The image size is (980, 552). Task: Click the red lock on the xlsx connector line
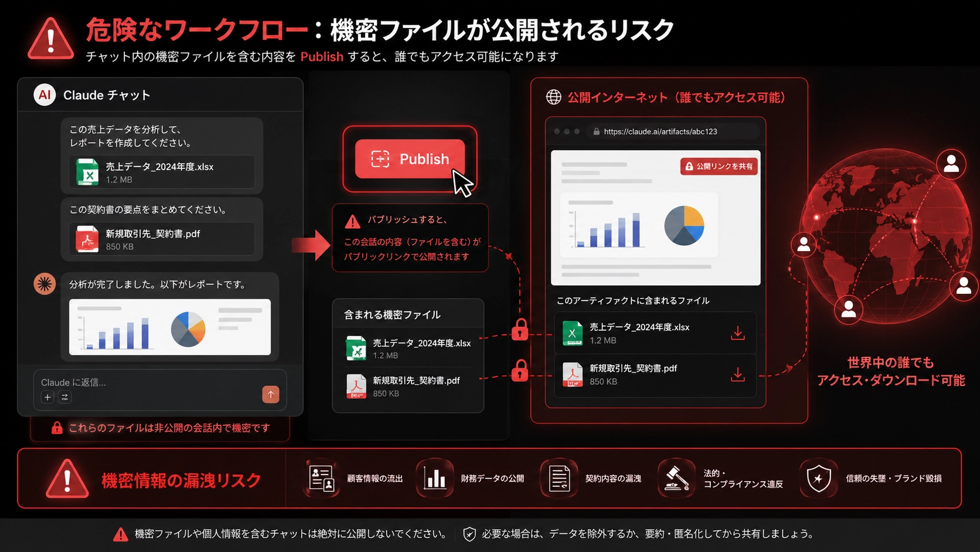[x=520, y=330]
